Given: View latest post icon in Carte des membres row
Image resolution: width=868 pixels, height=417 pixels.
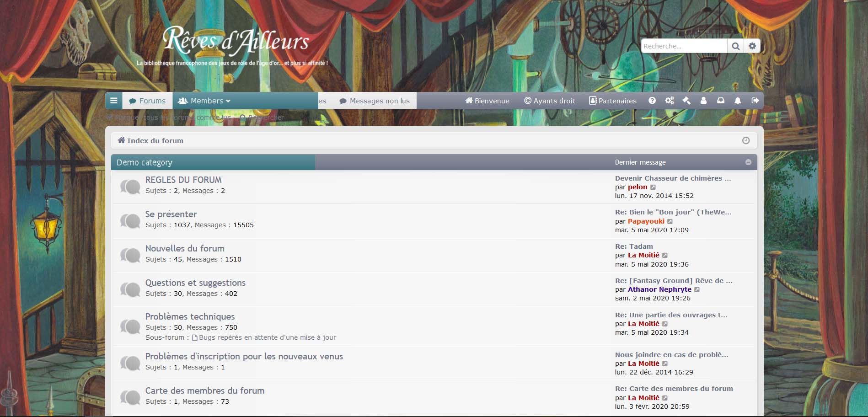Looking at the screenshot, I should pyautogui.click(x=665, y=398).
